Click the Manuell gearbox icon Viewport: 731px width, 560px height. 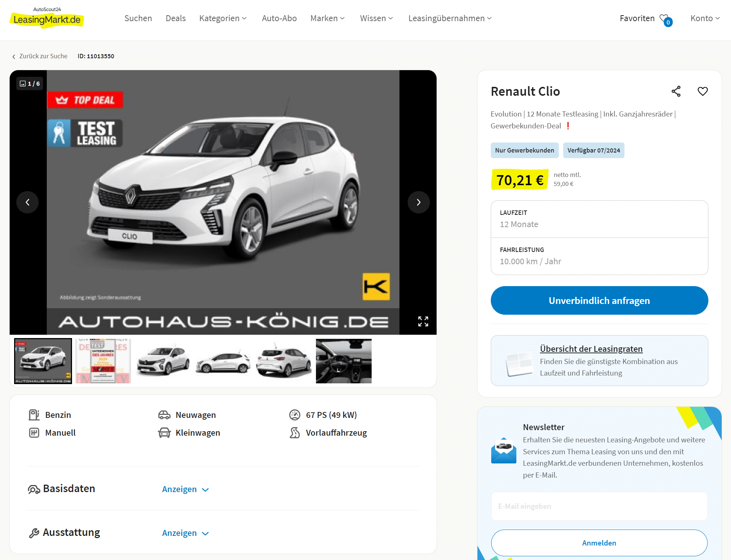(34, 433)
